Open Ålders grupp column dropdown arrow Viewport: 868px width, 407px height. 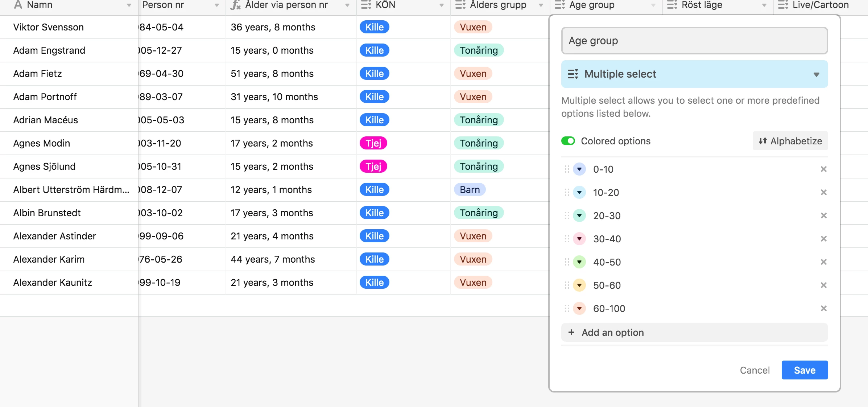click(x=541, y=5)
